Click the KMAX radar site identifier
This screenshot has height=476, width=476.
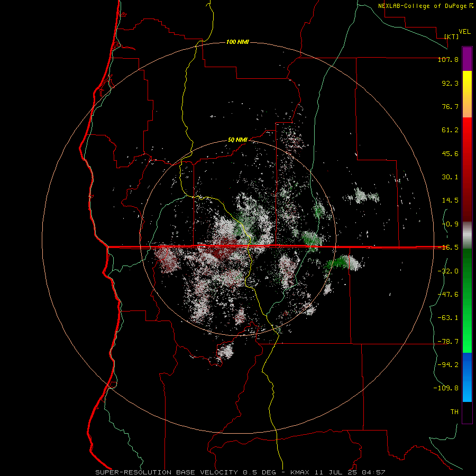click(300, 472)
